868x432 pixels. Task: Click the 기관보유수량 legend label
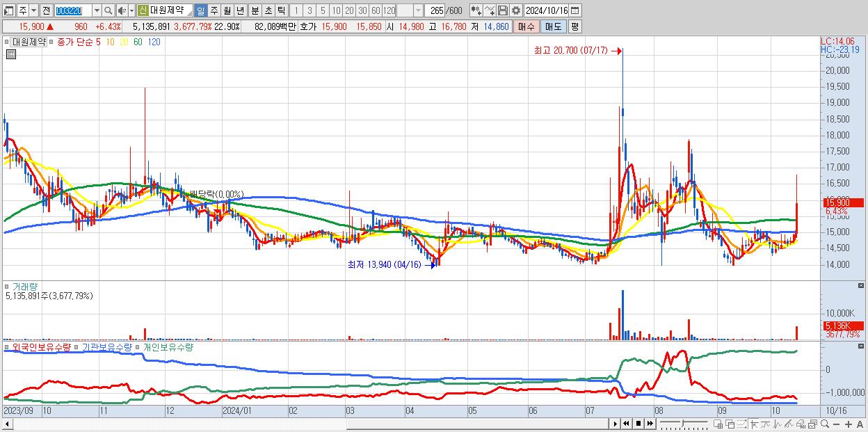point(107,346)
